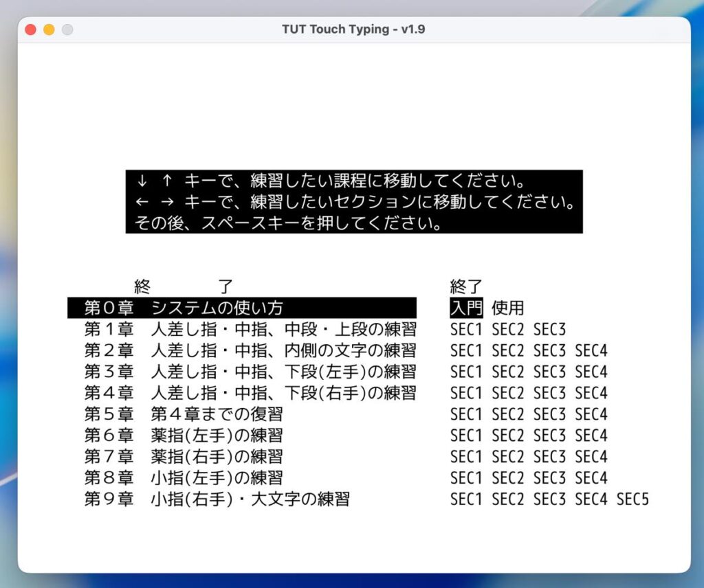Screen dimensions: 704x588
Task: Pick chapter 3 下段(左手)の練習
Action: pos(250,372)
